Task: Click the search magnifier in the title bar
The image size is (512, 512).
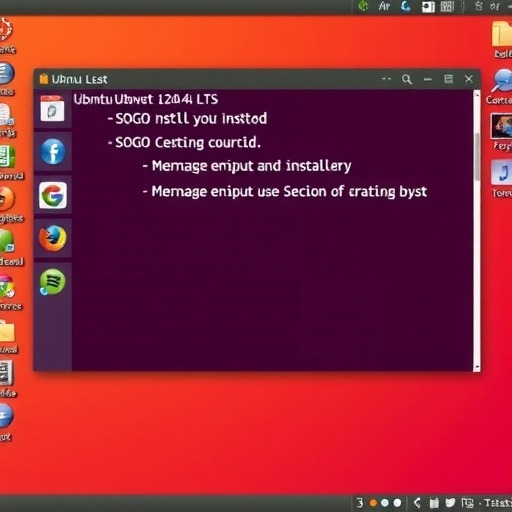Action: (x=407, y=79)
